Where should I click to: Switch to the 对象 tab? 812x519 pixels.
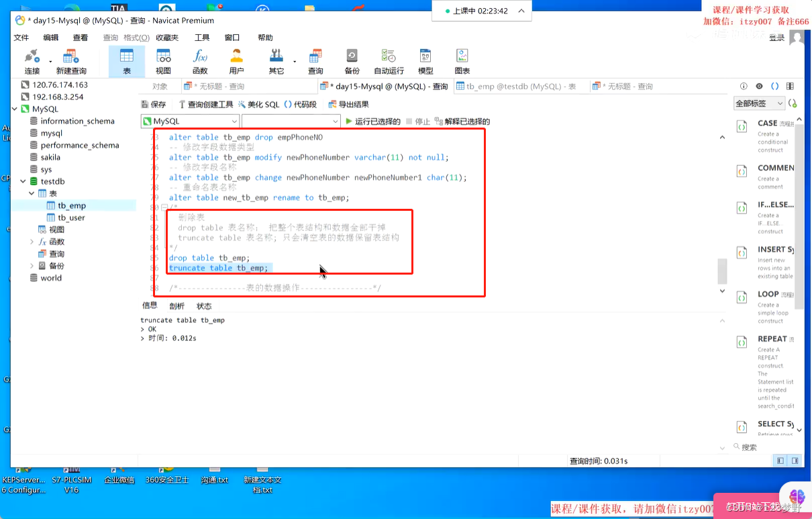point(160,86)
